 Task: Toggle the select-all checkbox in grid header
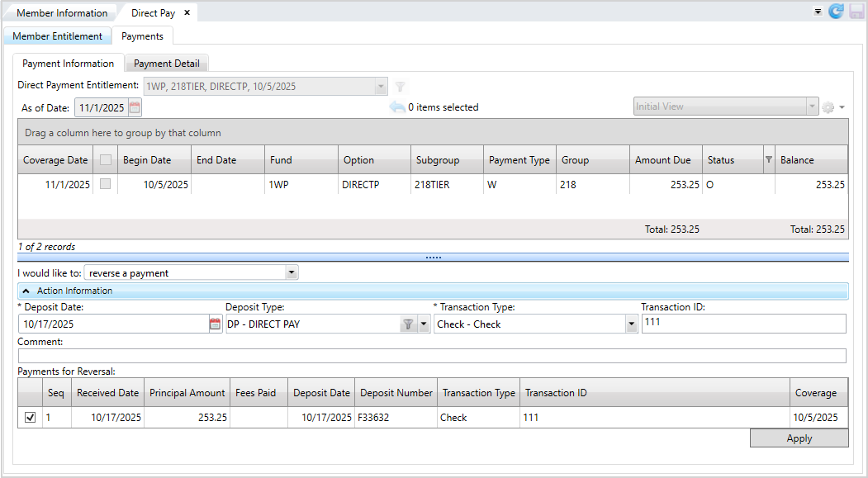coord(105,160)
